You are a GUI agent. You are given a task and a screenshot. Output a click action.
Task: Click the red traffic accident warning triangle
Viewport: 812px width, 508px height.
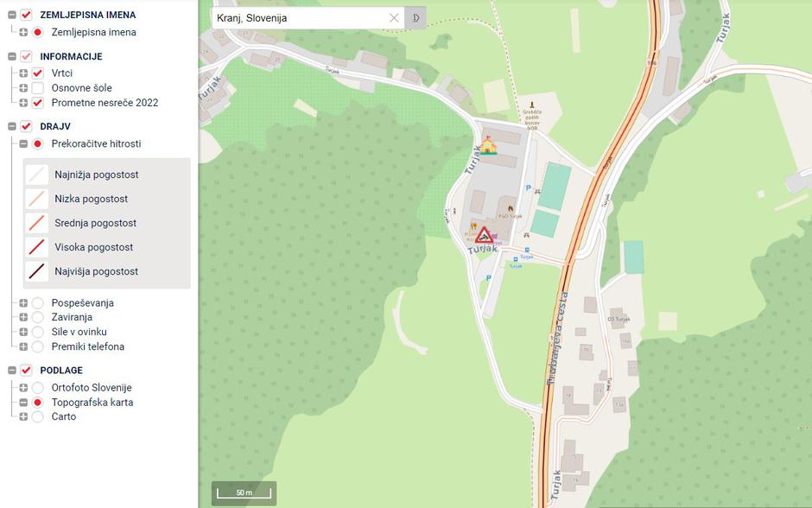[x=485, y=236]
